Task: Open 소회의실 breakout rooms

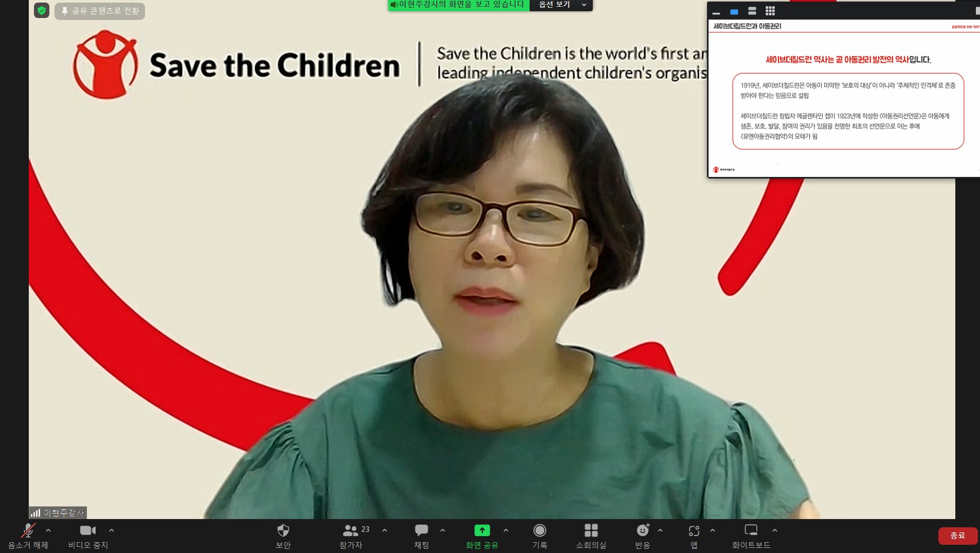Action: tap(591, 536)
